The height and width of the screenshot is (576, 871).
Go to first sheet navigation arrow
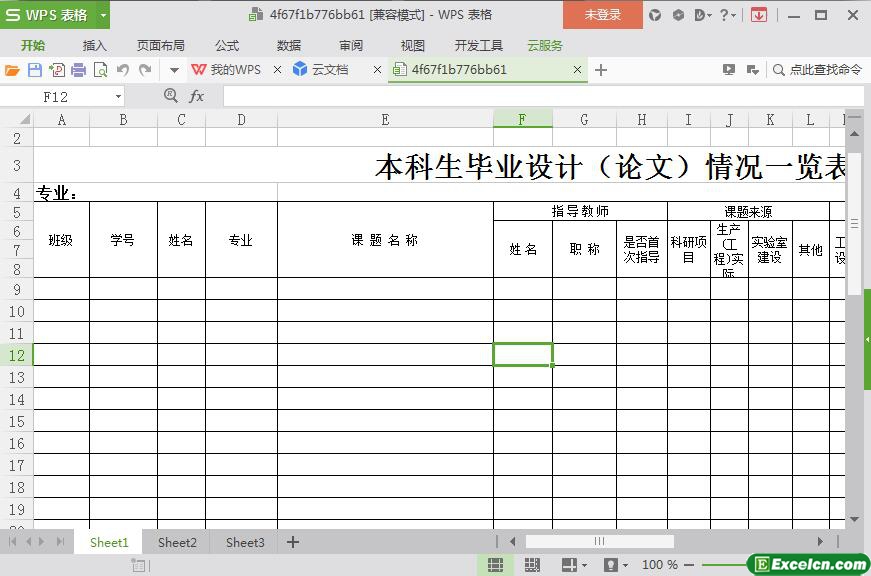tap(13, 542)
